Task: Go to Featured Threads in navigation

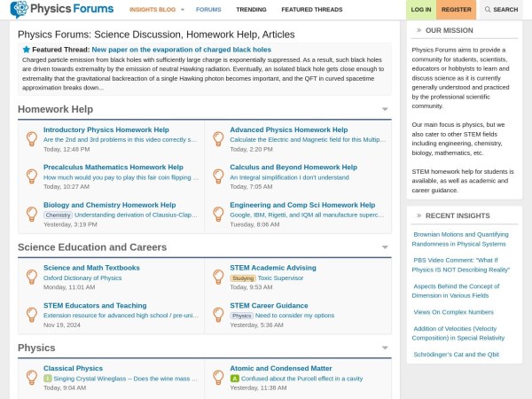Action: click(311, 10)
